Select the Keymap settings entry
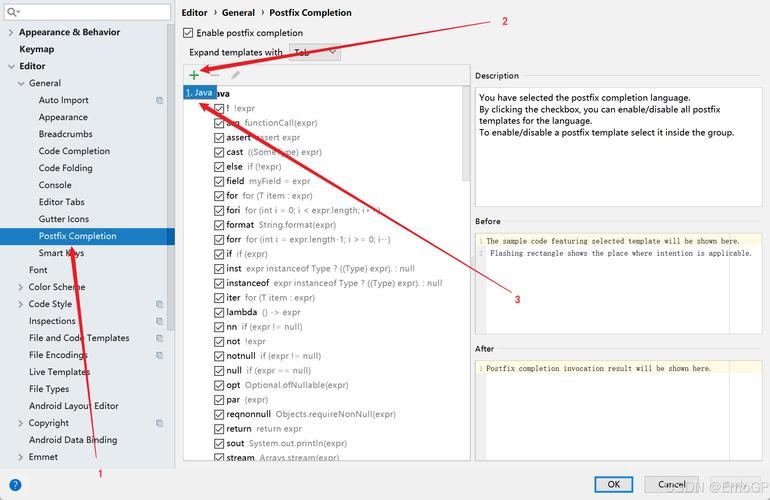The height and width of the screenshot is (500, 770). point(37,49)
